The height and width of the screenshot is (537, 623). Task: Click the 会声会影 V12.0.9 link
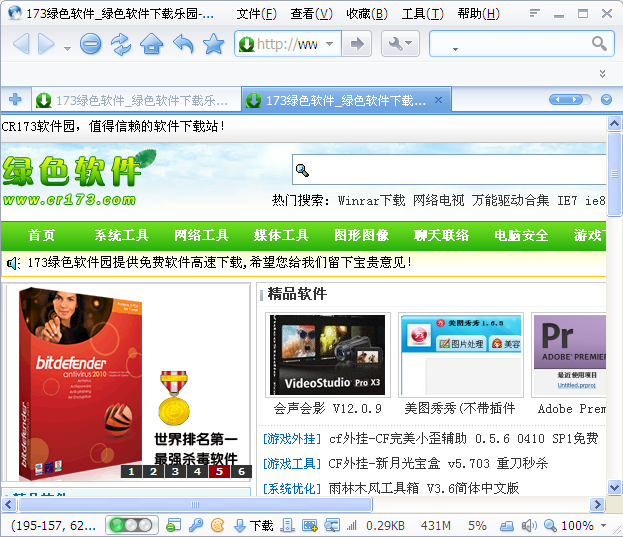[327, 408]
